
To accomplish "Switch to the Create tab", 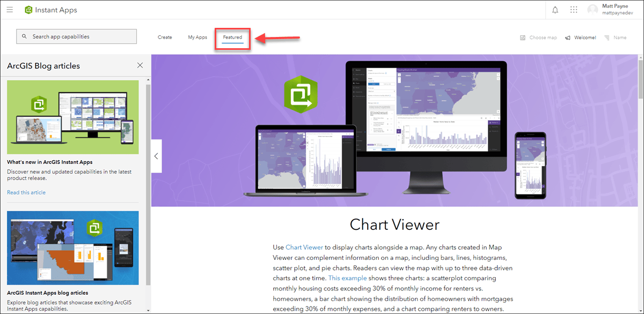I will point(165,37).
